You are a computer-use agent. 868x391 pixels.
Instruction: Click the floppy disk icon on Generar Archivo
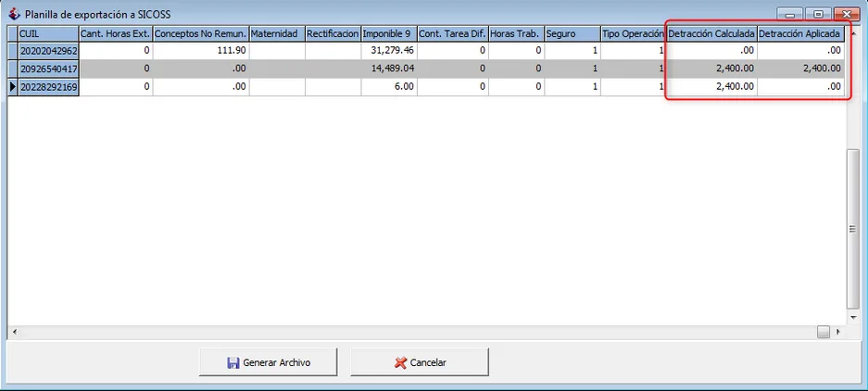pyautogui.click(x=233, y=363)
